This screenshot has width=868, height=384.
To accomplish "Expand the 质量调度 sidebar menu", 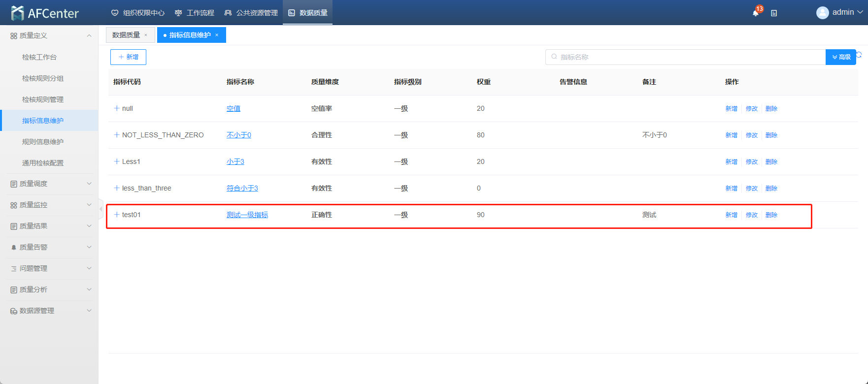I will tap(49, 184).
